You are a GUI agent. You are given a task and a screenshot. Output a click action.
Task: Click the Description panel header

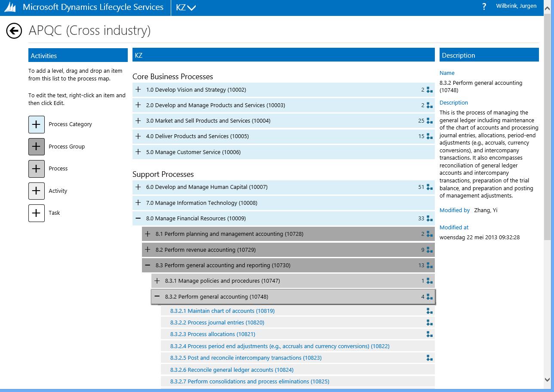pos(489,55)
